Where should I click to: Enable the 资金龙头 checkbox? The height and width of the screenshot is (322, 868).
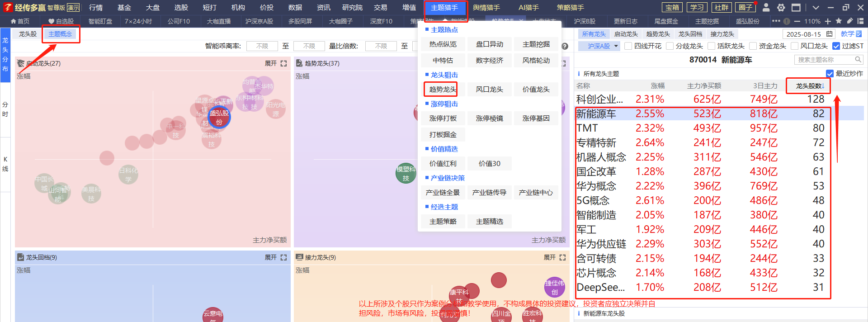[x=753, y=46]
